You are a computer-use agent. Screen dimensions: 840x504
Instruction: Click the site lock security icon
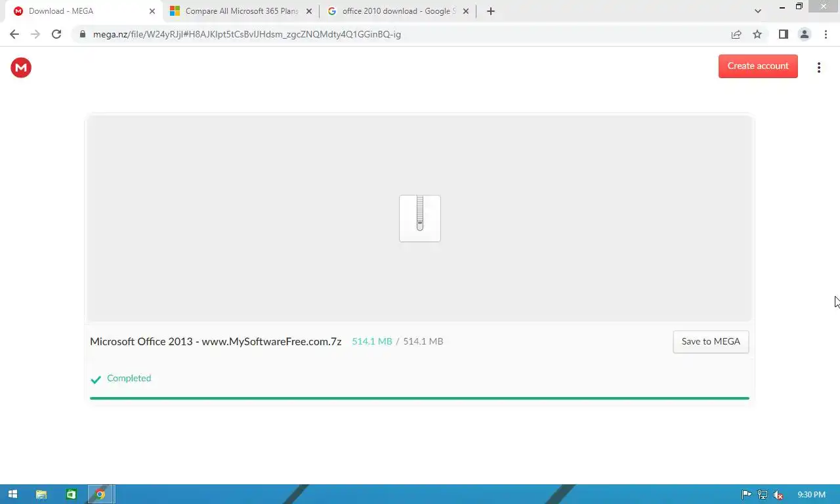(x=82, y=34)
